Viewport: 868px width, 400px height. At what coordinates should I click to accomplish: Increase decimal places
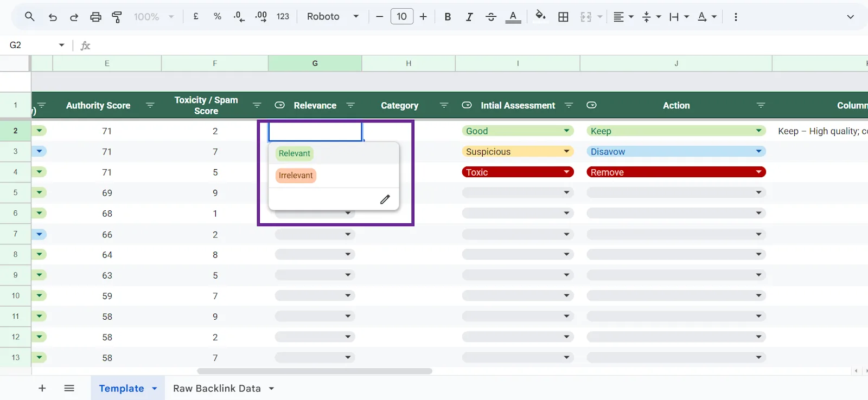click(x=261, y=17)
